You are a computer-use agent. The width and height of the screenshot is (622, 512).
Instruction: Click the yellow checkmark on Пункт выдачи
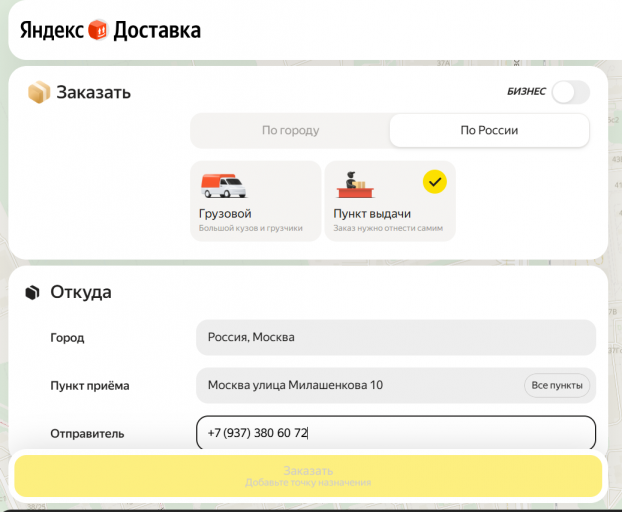pyautogui.click(x=435, y=182)
